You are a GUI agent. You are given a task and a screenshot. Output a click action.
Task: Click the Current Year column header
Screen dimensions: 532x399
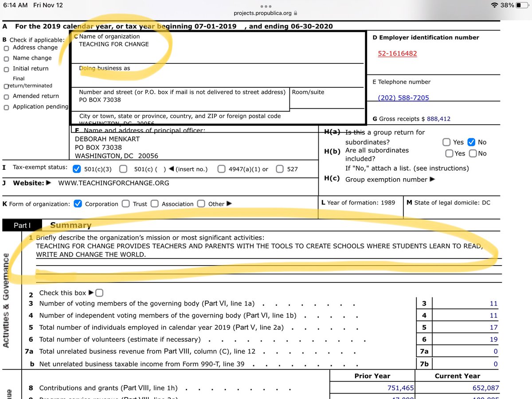click(457, 376)
